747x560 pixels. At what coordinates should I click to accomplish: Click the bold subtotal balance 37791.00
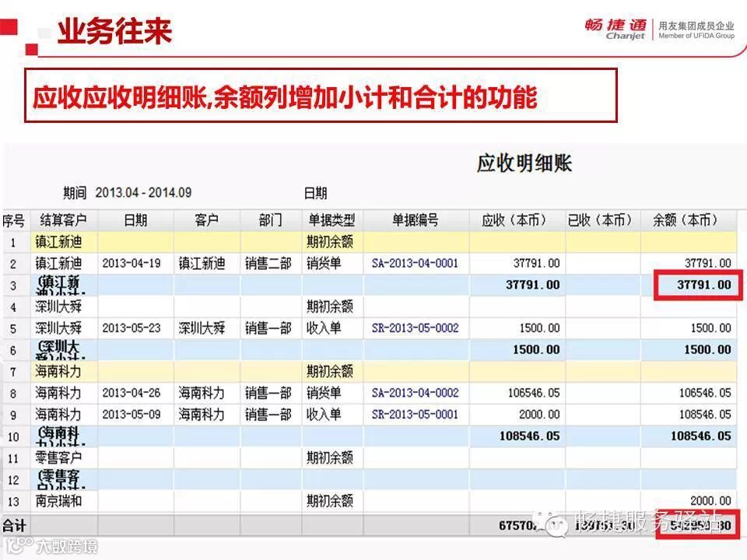click(704, 285)
